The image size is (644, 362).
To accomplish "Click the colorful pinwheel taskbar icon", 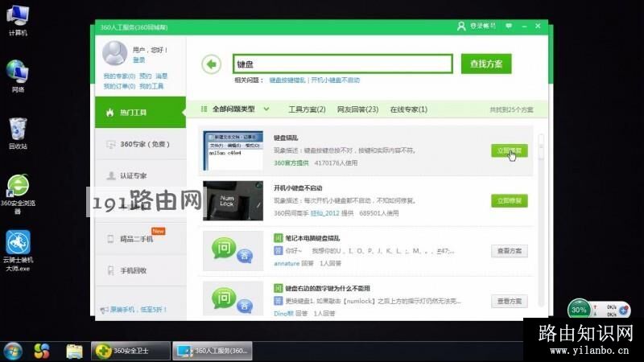I will [42, 352].
